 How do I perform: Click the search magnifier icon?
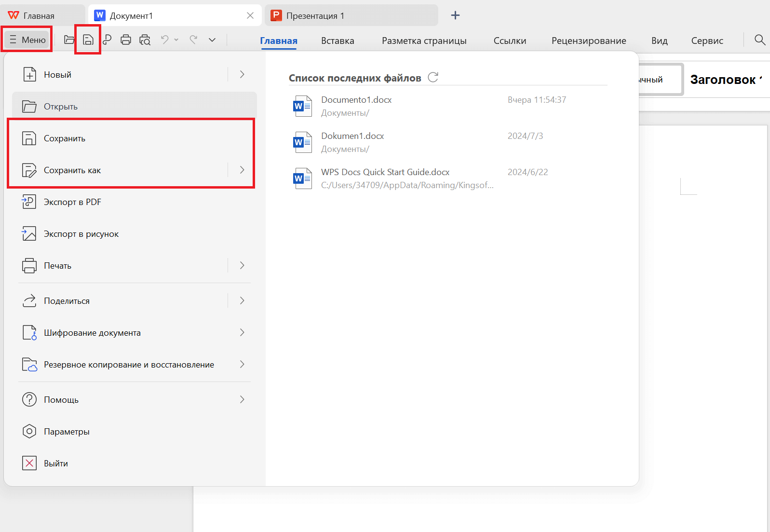tap(759, 40)
